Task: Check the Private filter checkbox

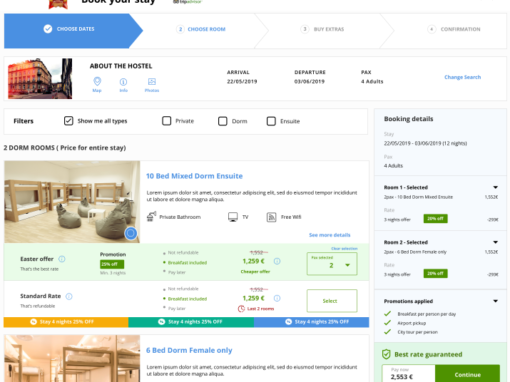Action: coord(166,121)
